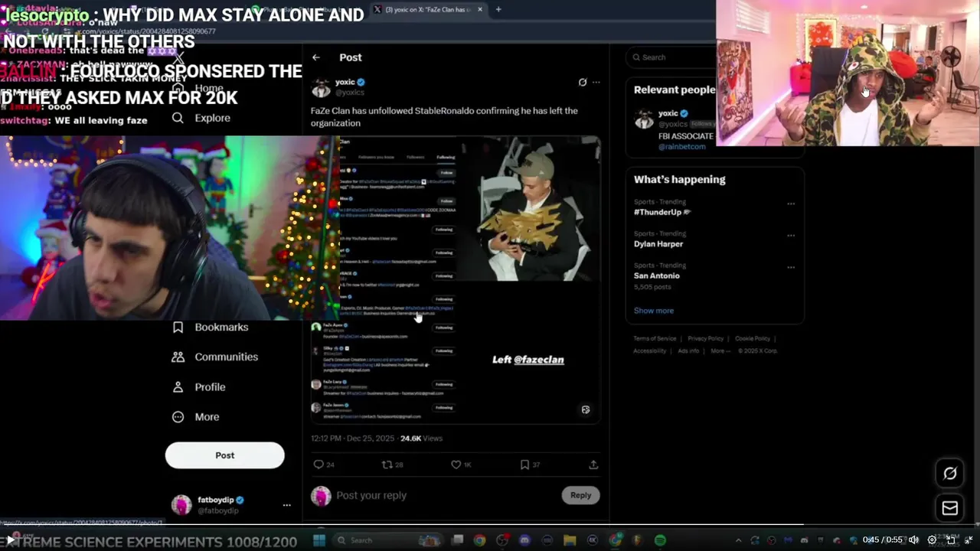This screenshot has width=980, height=551.
Task: Open Explore in X sidebar
Action: tap(203, 118)
